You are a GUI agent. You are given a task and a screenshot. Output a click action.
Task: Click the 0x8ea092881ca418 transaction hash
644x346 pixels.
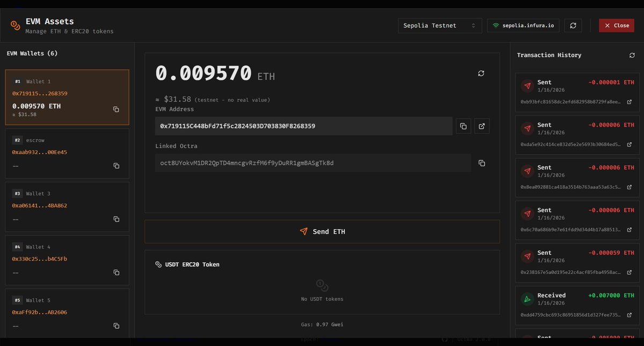570,187
